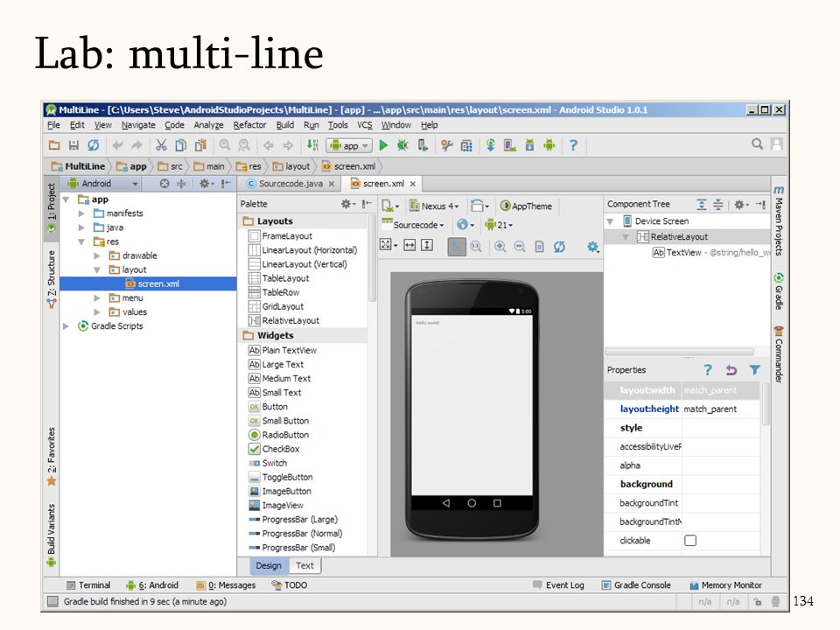Switch to the Text tab of layout editor
This screenshot has width=840, height=630.
tap(304, 566)
